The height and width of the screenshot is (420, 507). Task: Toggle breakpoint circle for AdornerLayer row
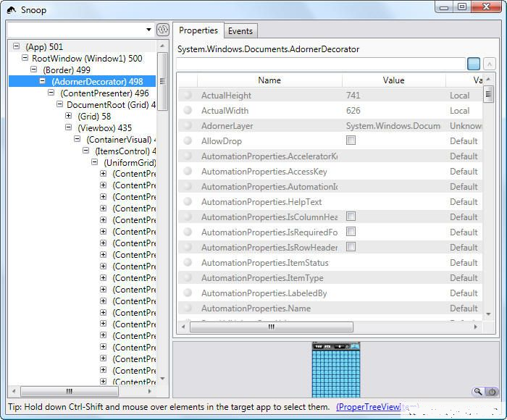(188, 125)
